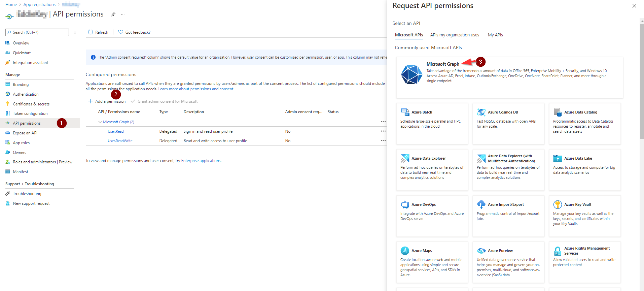The height and width of the screenshot is (291, 644).
Task: Click the Troubleshooting wrench icon
Action: coord(8,193)
